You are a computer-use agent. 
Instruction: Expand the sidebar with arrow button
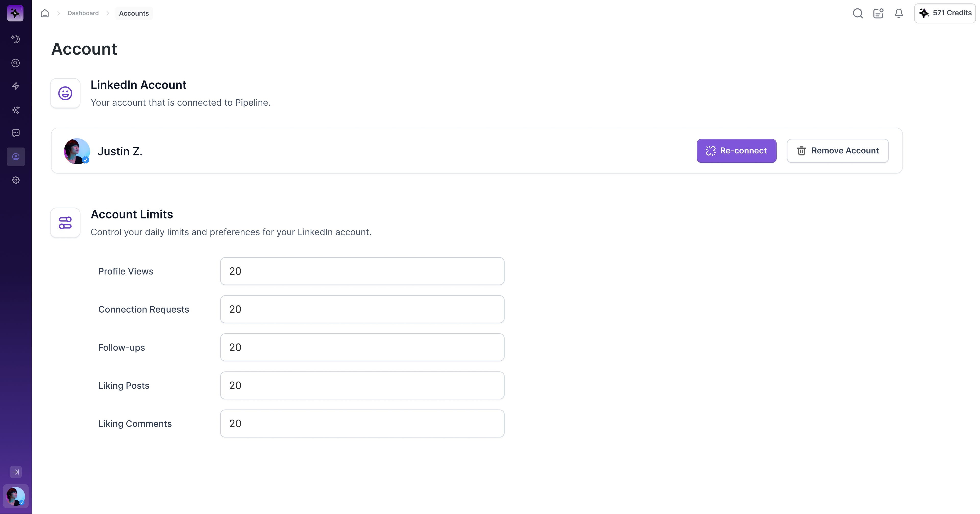[x=16, y=472]
